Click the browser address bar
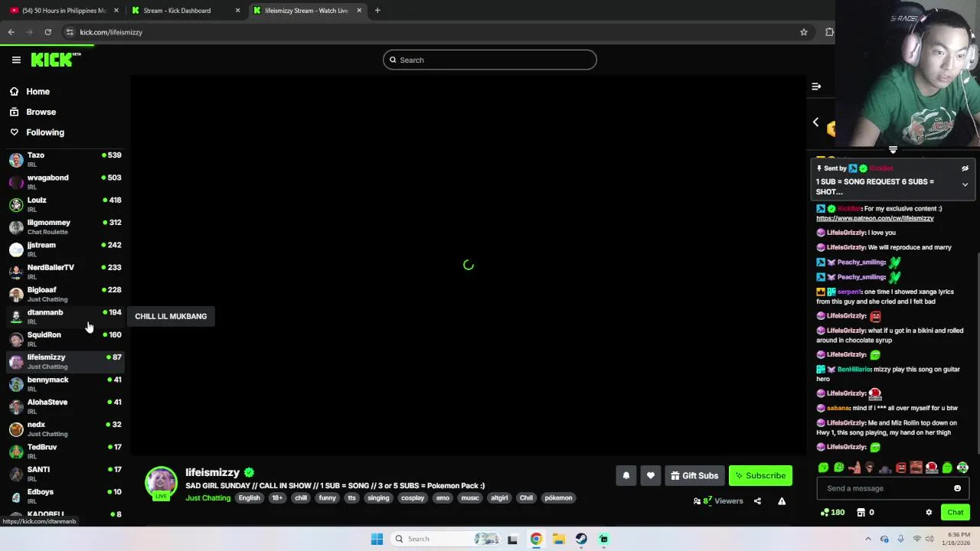The image size is (980, 551). pos(429,32)
